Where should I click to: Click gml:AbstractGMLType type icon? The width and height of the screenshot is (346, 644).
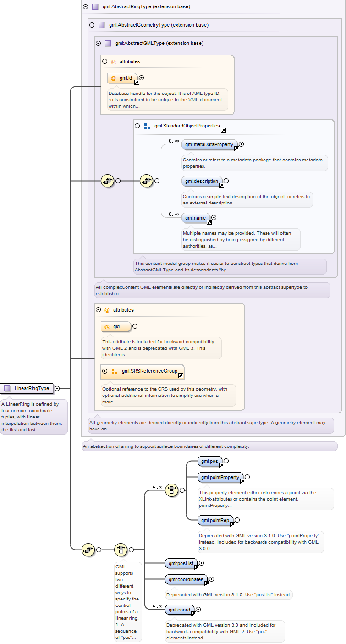point(108,44)
